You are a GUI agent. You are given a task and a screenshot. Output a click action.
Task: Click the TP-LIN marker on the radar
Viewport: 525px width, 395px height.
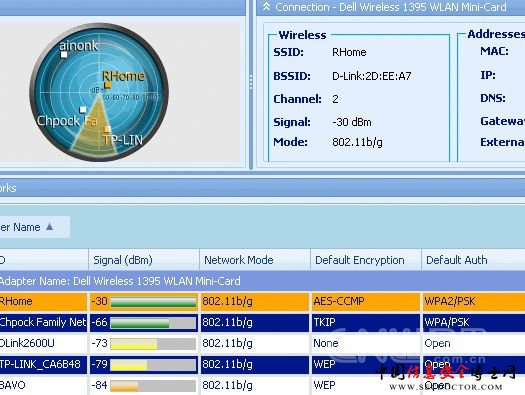point(107,129)
